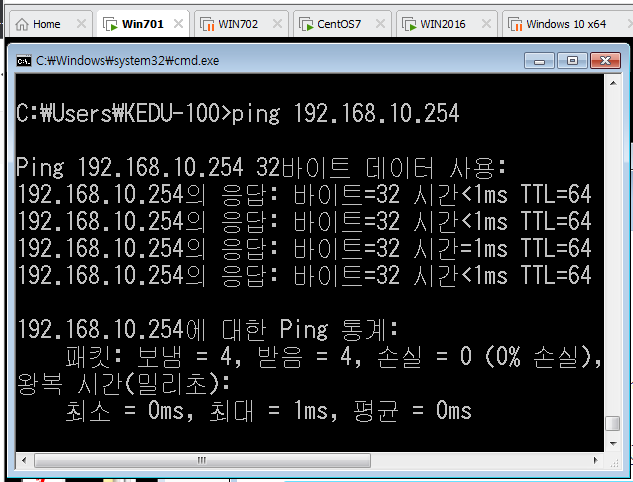Image resolution: width=633 pixels, height=482 pixels.
Task: Click the vertical scrollbar thumb
Action: 613,423
